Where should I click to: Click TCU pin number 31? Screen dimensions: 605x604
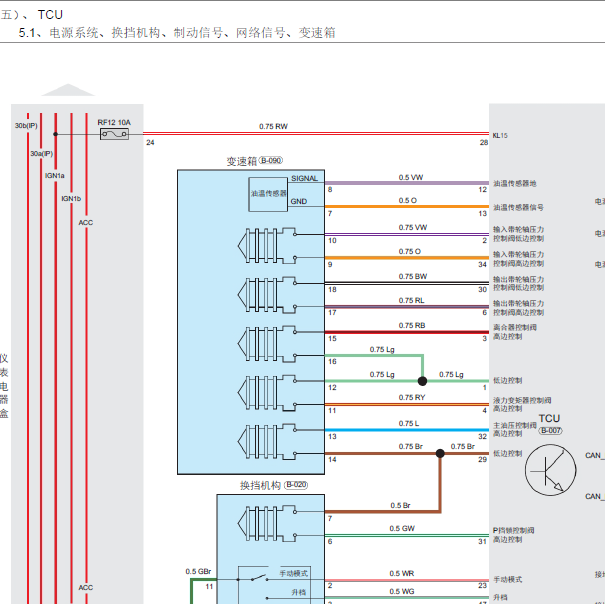[482, 541]
